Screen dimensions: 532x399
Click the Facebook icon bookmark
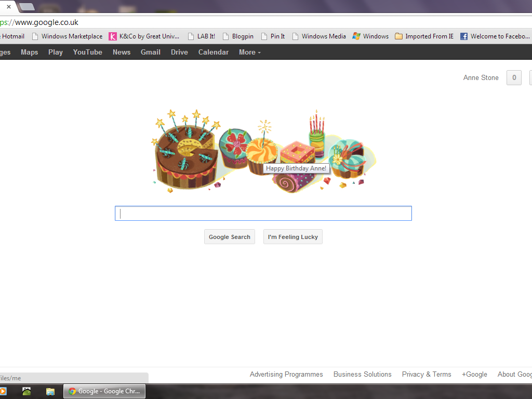coord(464,36)
